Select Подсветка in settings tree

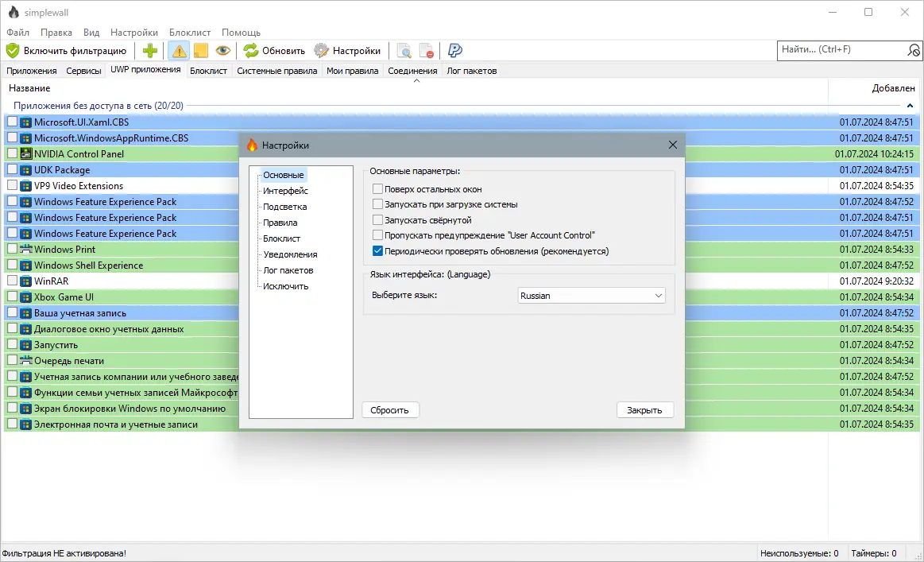[x=284, y=207]
